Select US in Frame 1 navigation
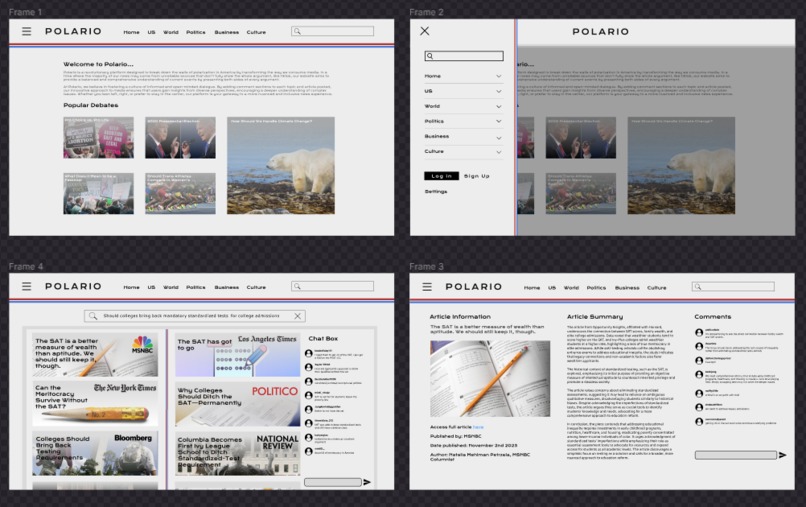806x507 pixels. tap(151, 32)
